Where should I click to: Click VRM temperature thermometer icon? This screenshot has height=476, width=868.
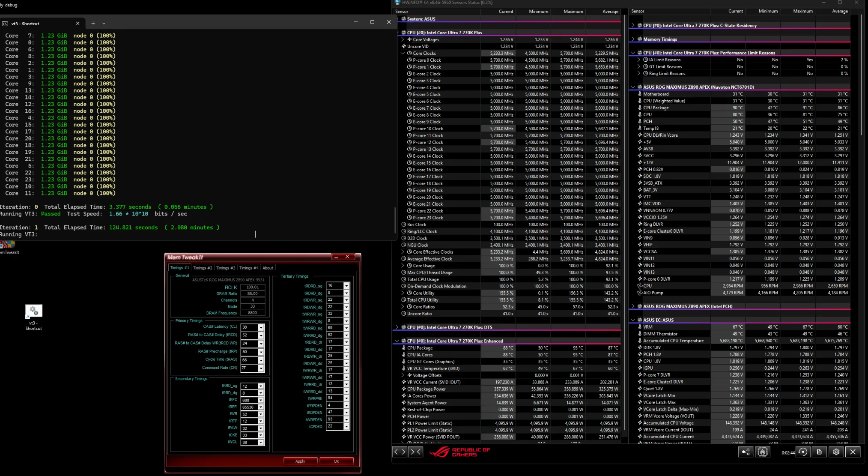click(640, 327)
